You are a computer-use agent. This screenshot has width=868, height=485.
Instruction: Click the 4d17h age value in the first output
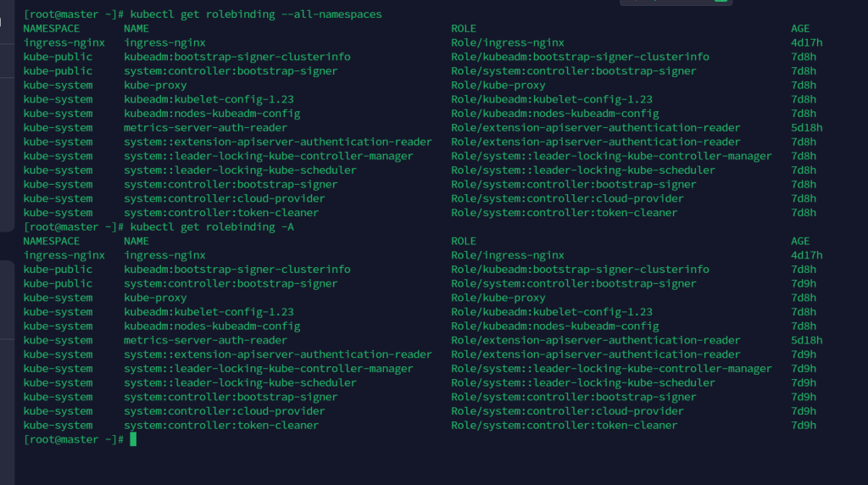coord(807,42)
